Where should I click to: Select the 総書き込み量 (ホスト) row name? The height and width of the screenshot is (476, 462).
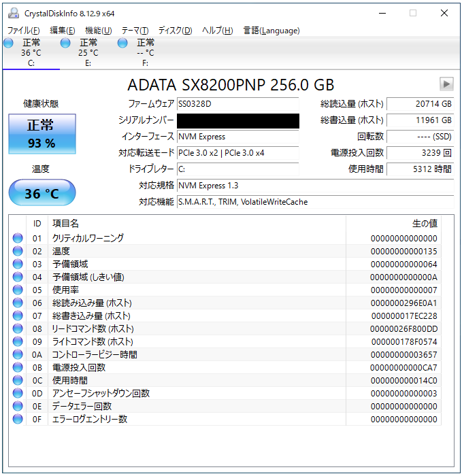[x=91, y=316]
